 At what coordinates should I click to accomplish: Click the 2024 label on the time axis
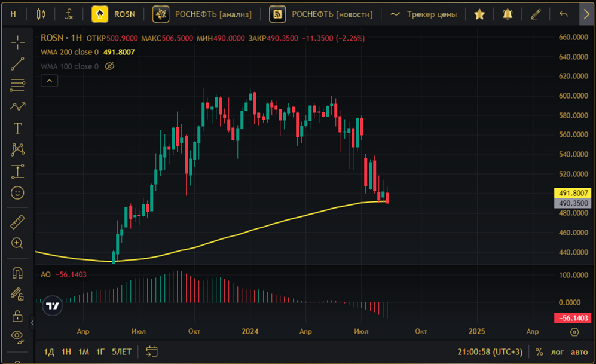click(x=250, y=331)
